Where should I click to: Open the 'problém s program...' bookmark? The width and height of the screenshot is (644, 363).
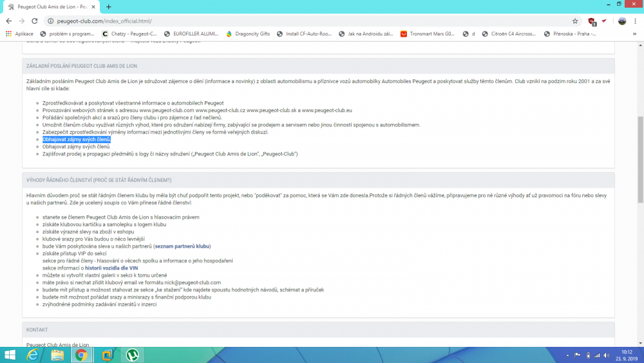(x=67, y=34)
